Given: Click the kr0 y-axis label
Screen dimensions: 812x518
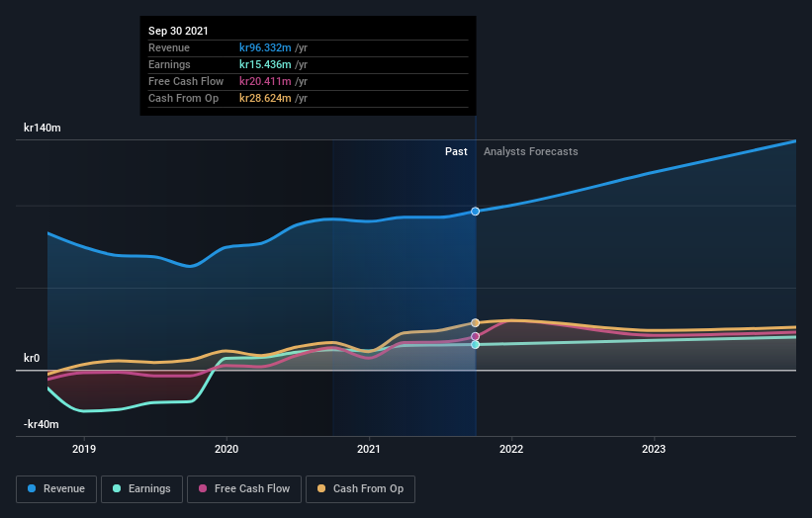Looking at the screenshot, I should click(32, 358).
